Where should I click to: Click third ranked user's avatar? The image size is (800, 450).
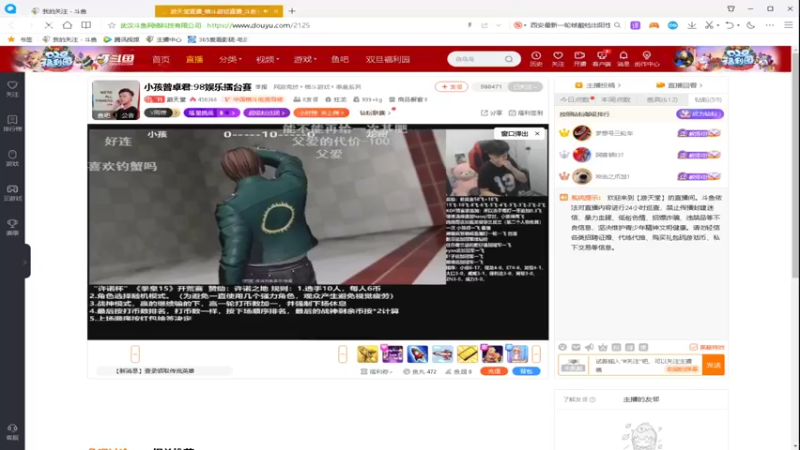(x=582, y=177)
